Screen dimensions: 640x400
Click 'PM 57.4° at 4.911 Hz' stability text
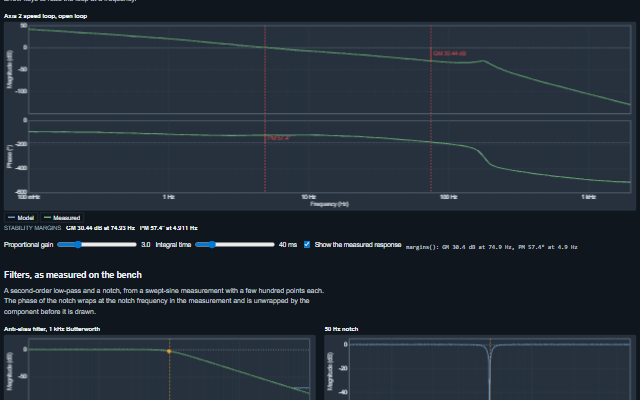(x=169, y=228)
